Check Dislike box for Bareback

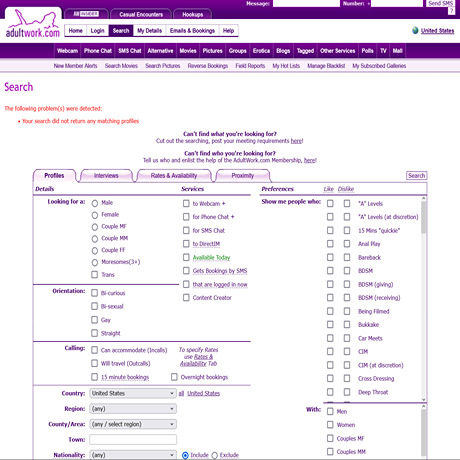pyautogui.click(x=347, y=257)
